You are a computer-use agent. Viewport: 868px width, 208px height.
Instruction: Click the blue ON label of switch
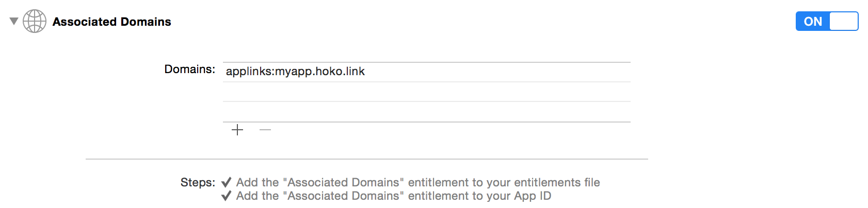pos(813,22)
